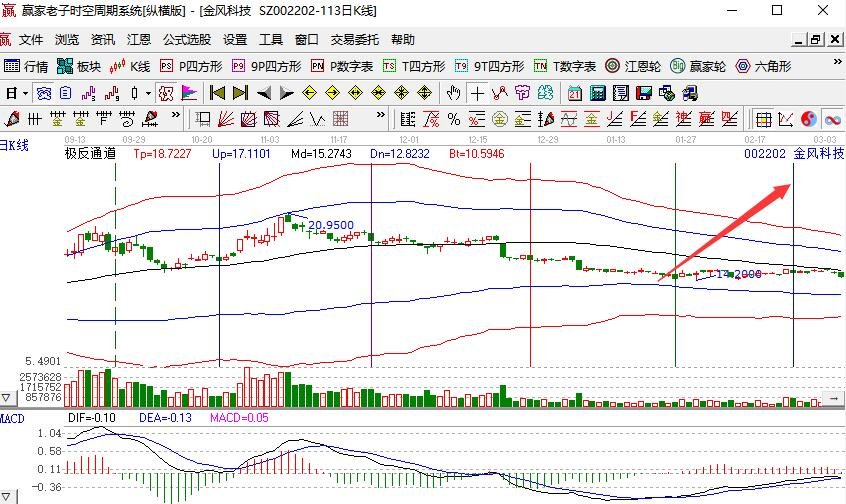Expand the candlestick style dropdown arrow
The width and height of the screenshot is (846, 504).
click(x=148, y=93)
